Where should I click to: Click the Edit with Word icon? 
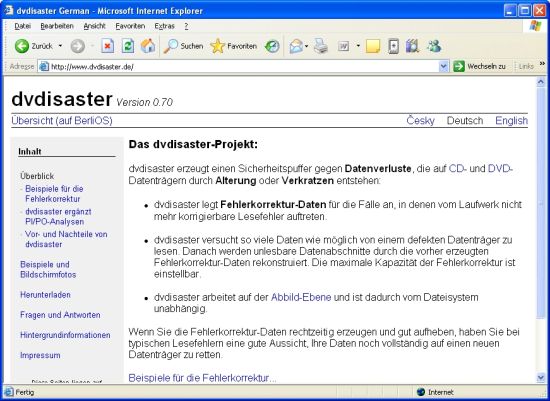click(343, 46)
